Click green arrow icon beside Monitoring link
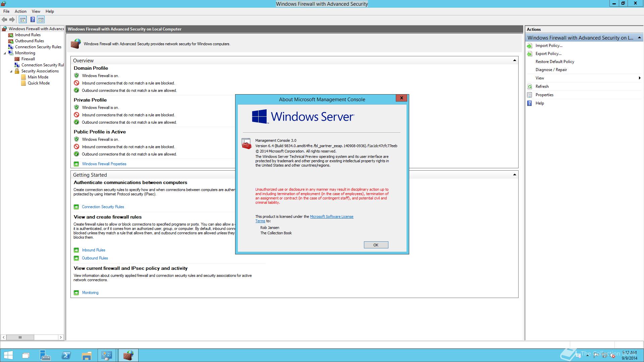644x362 pixels. pyautogui.click(x=76, y=293)
